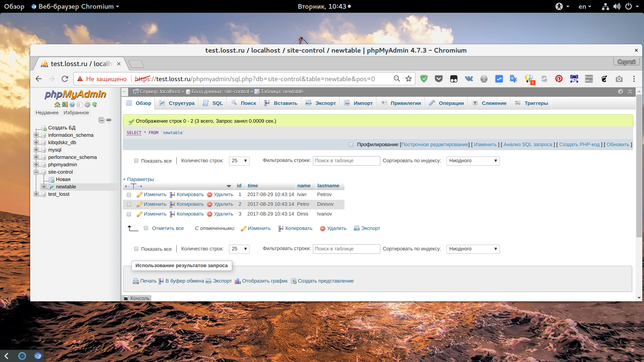
Task: Enable Profiling checkbox
Action: pos(351,145)
